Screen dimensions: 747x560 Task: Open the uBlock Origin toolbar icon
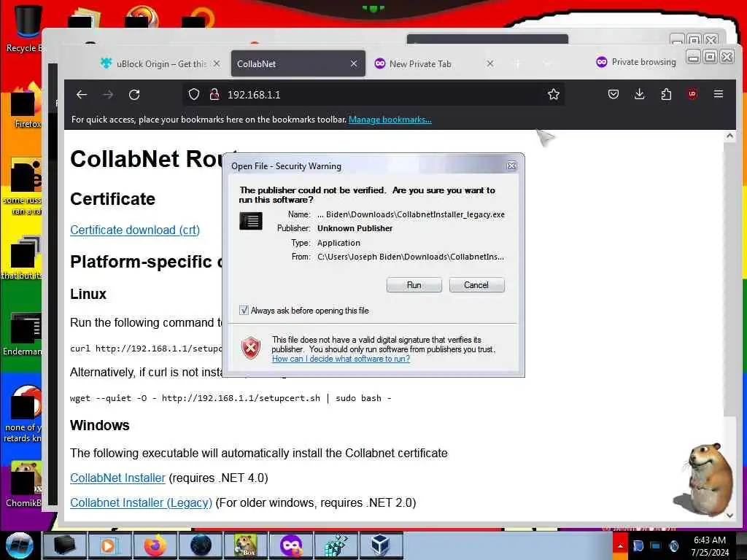(x=692, y=94)
